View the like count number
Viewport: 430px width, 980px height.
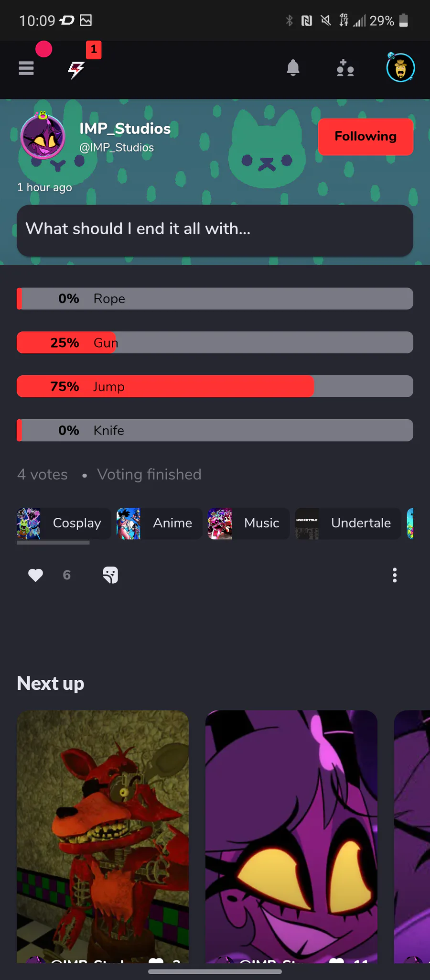coord(67,575)
